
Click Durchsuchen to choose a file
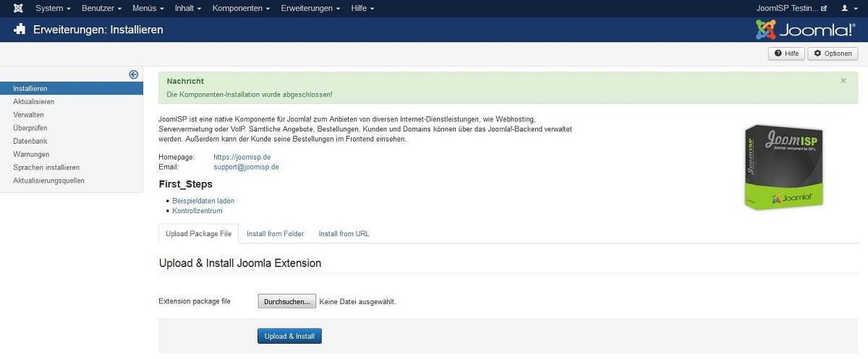[x=287, y=301]
